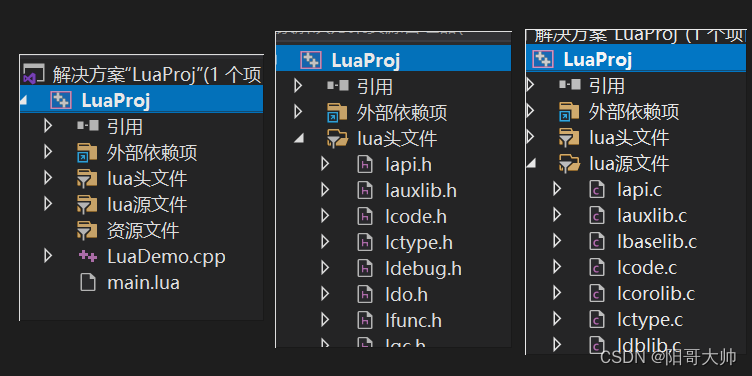The height and width of the screenshot is (376, 752).
Task: Select solution 解决方案"LuaProj" row in left panel
Action: click(141, 74)
